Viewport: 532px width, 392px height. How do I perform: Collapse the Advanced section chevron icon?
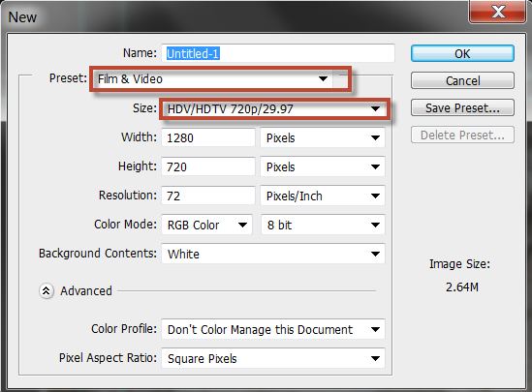click(x=47, y=290)
